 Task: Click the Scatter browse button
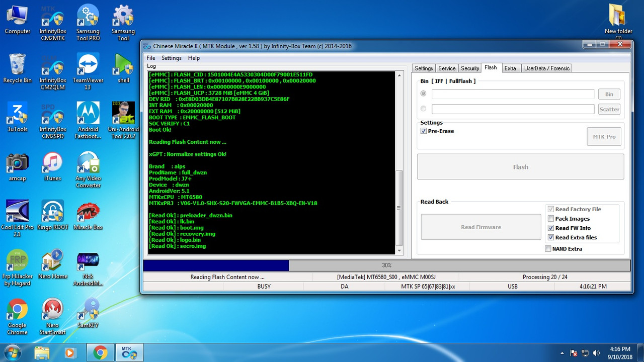pyautogui.click(x=609, y=109)
